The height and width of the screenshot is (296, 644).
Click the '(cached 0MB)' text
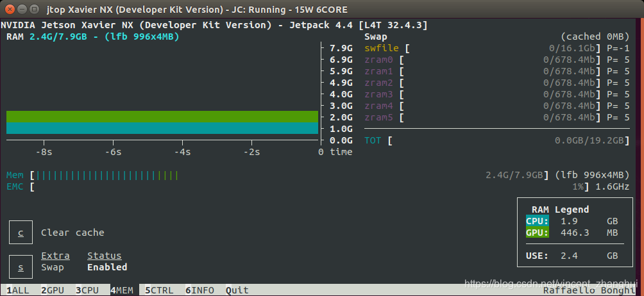pyautogui.click(x=595, y=37)
